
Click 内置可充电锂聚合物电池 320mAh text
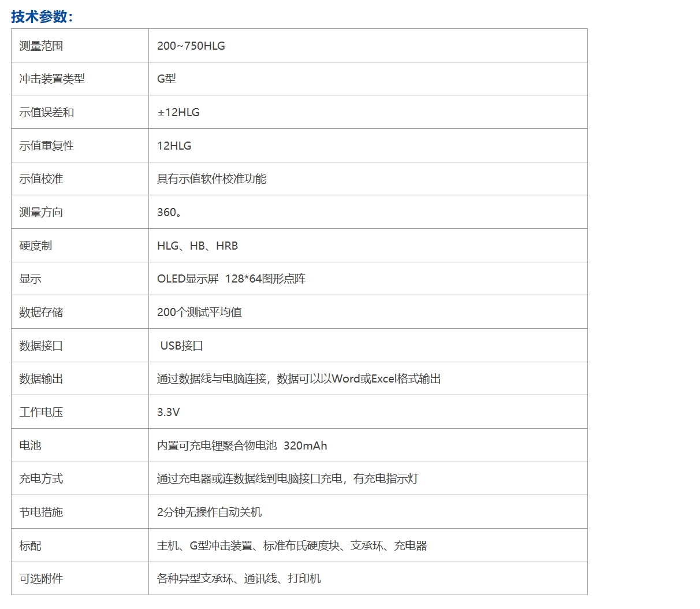(x=242, y=446)
